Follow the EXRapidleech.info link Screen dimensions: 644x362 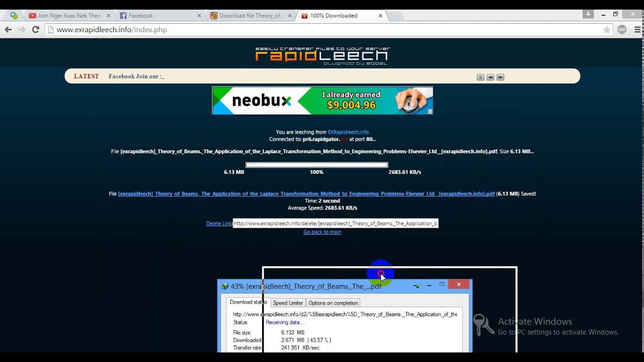[348, 132]
